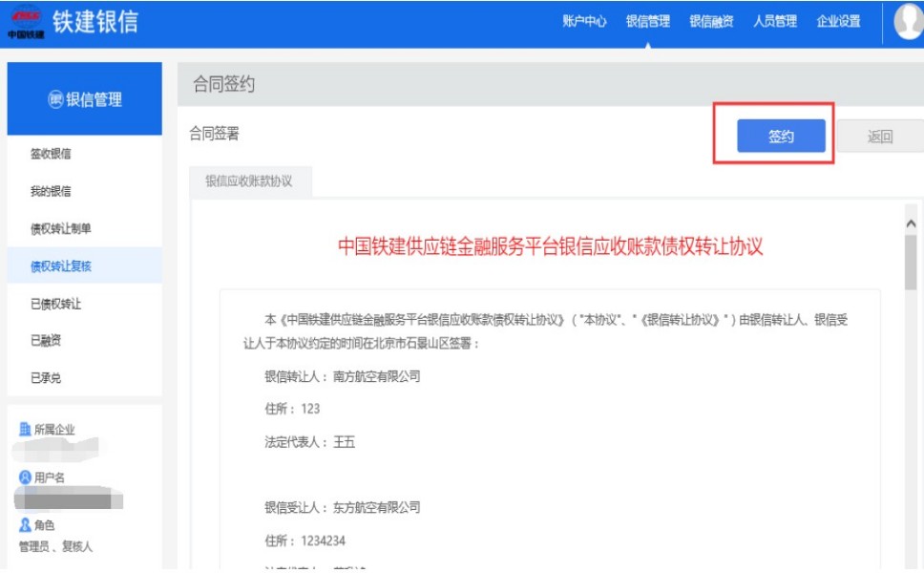Click the 返回 button
Image resolution: width=924 pixels, height=573 pixels.
pyautogui.click(x=879, y=137)
